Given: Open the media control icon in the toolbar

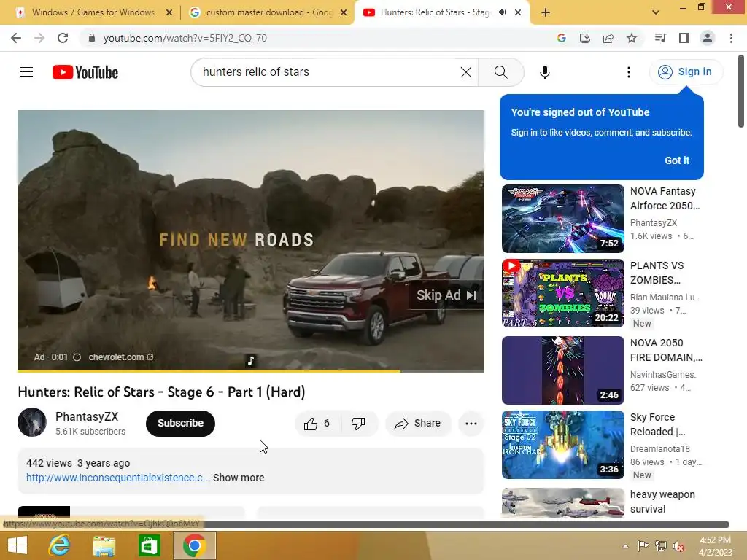Looking at the screenshot, I should pyautogui.click(x=660, y=38).
